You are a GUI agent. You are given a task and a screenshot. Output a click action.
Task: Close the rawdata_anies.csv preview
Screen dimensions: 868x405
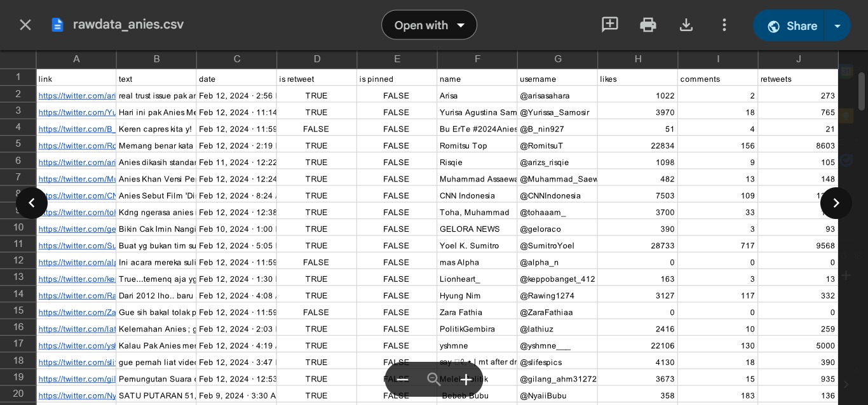tap(25, 25)
